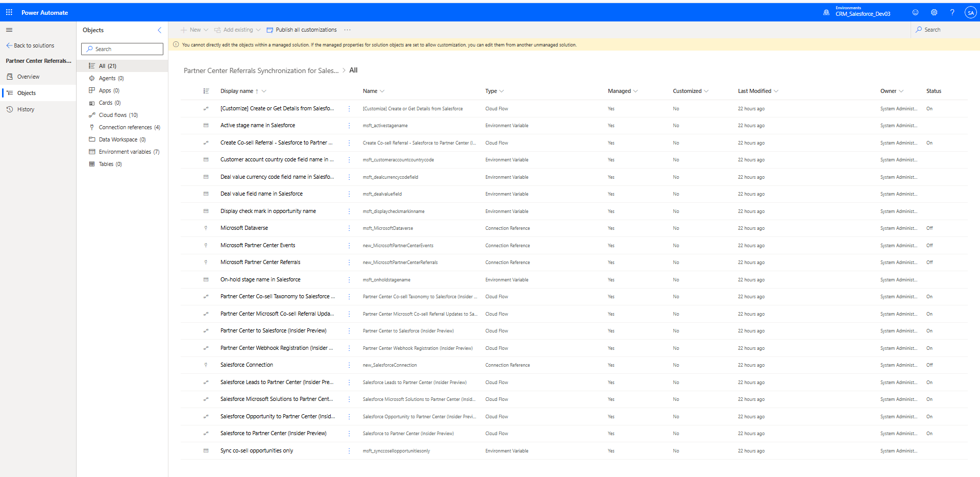
Task: Open Microsoft Partner Center Events item
Action: (x=258, y=245)
